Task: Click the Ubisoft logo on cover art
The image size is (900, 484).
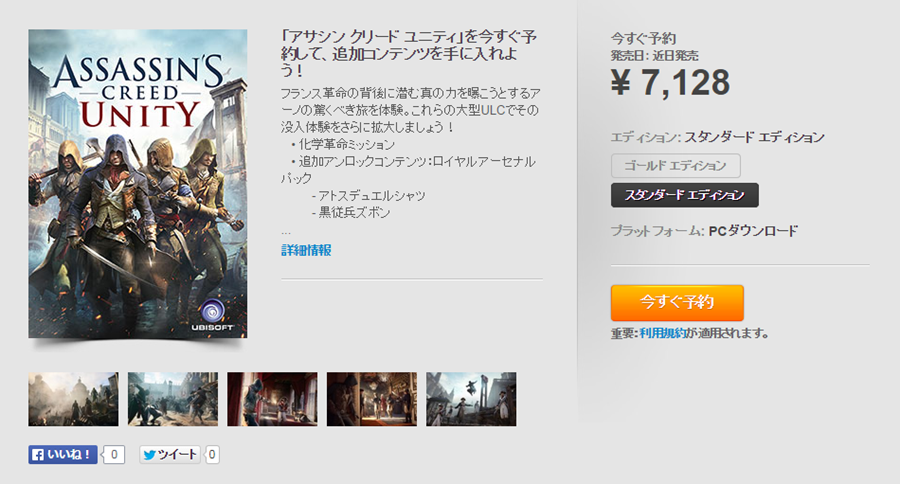Action: pyautogui.click(x=213, y=315)
